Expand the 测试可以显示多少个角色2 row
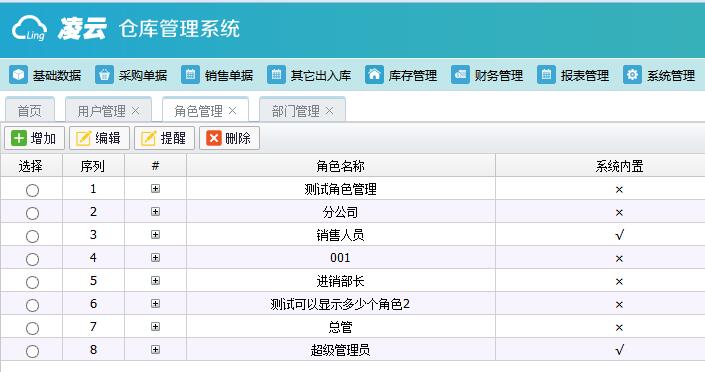Image resolution: width=705 pixels, height=372 pixels. click(x=156, y=304)
